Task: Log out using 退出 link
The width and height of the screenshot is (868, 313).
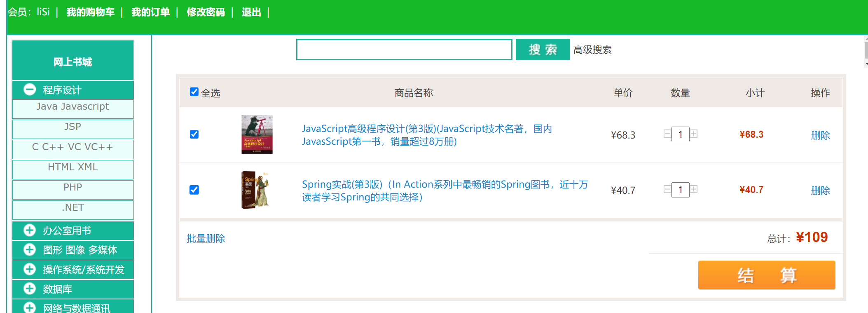Action: [x=251, y=12]
